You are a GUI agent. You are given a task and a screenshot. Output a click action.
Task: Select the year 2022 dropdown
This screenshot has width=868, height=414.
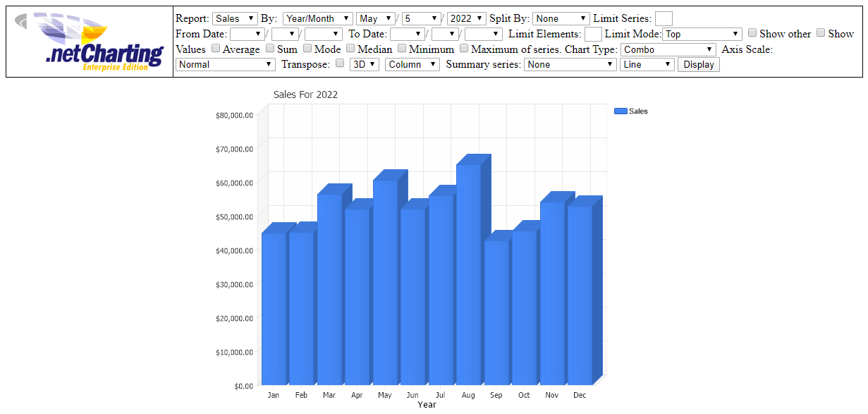(x=466, y=19)
